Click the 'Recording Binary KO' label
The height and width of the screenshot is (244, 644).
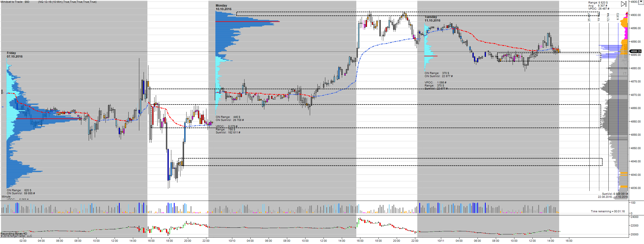tap(14, 234)
